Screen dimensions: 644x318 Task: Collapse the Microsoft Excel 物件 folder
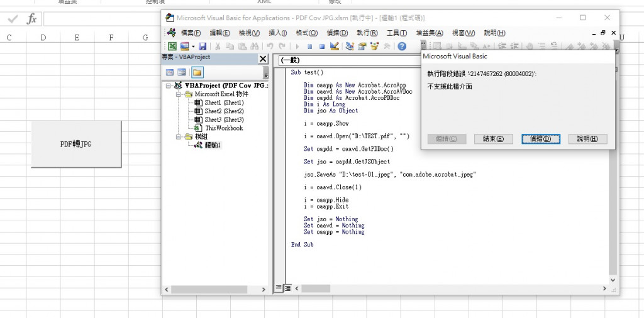point(178,94)
